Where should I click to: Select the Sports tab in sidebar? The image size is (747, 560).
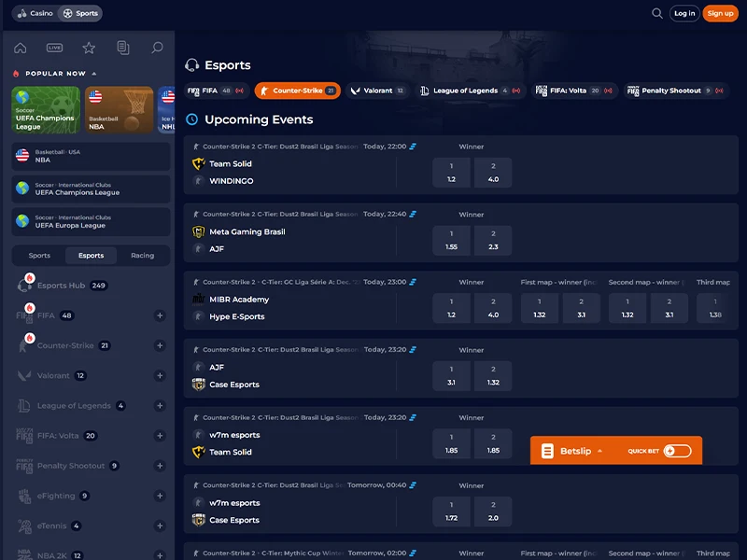tap(39, 255)
